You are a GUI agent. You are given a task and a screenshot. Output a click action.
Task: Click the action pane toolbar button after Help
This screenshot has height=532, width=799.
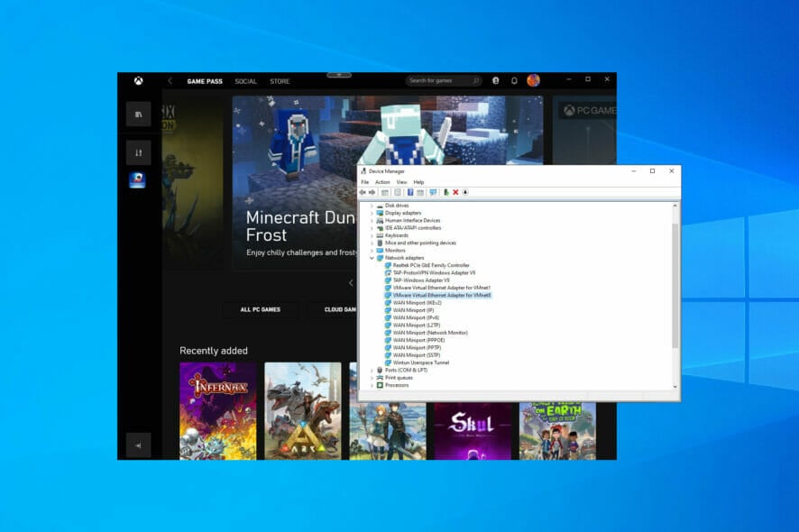pyautogui.click(x=420, y=193)
